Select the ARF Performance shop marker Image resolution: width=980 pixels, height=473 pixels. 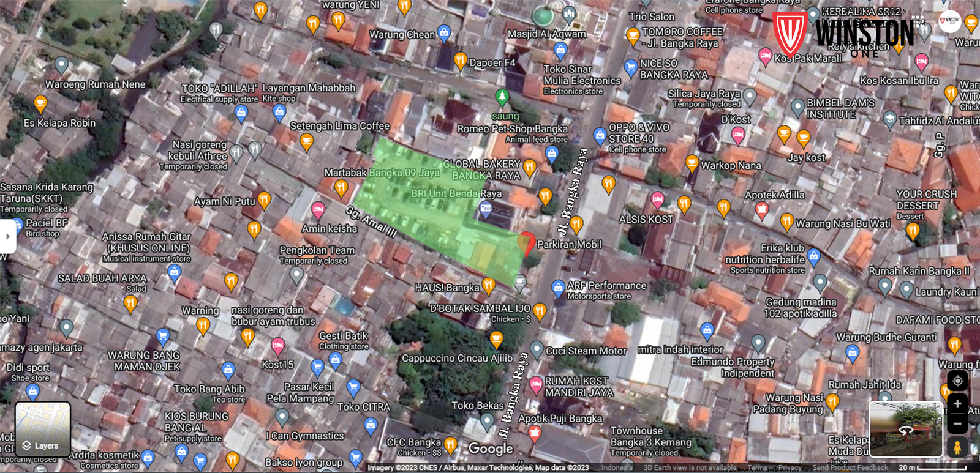pos(558,287)
